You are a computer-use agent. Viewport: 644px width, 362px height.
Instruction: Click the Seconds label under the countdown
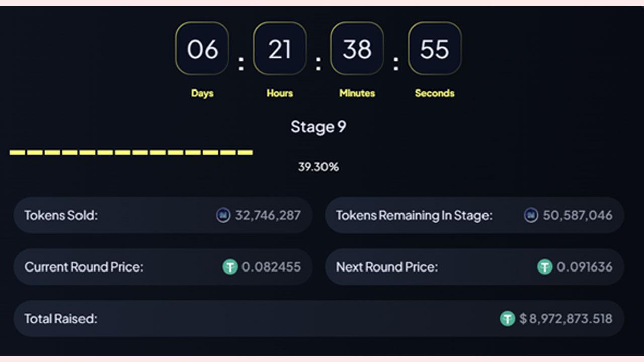tap(435, 93)
